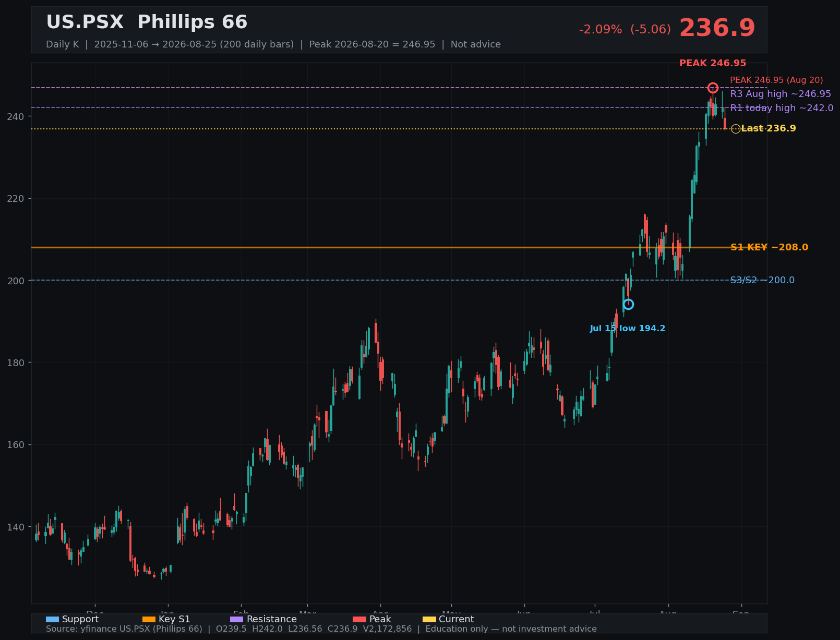840x640 pixels.
Task: Click the 'S1 KEY ~208.0' label
Action: pyautogui.click(x=769, y=247)
